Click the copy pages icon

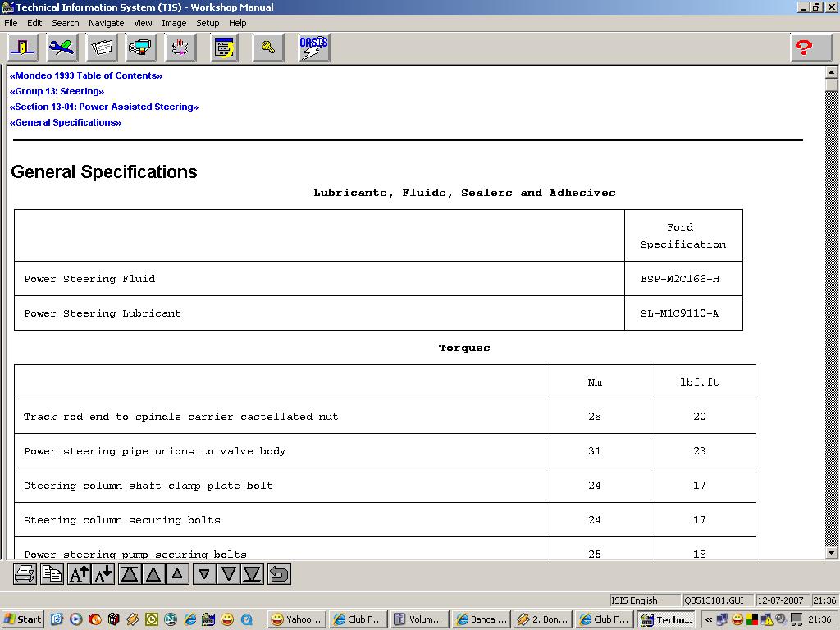point(52,574)
